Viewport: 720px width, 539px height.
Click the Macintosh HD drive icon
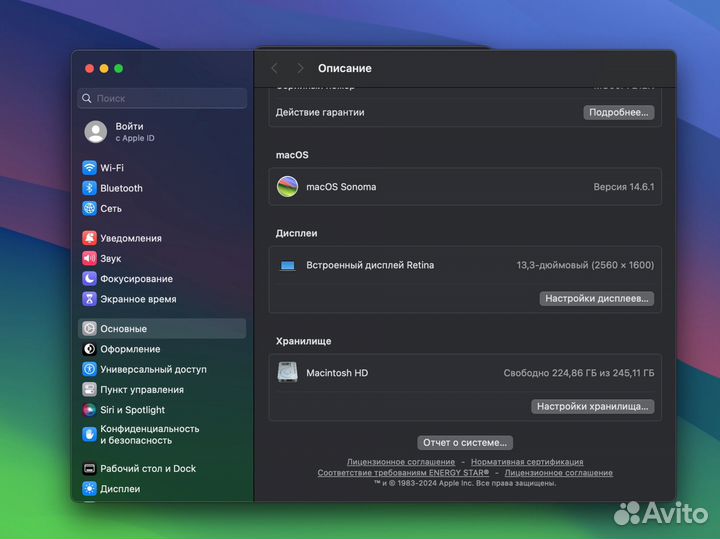click(287, 372)
